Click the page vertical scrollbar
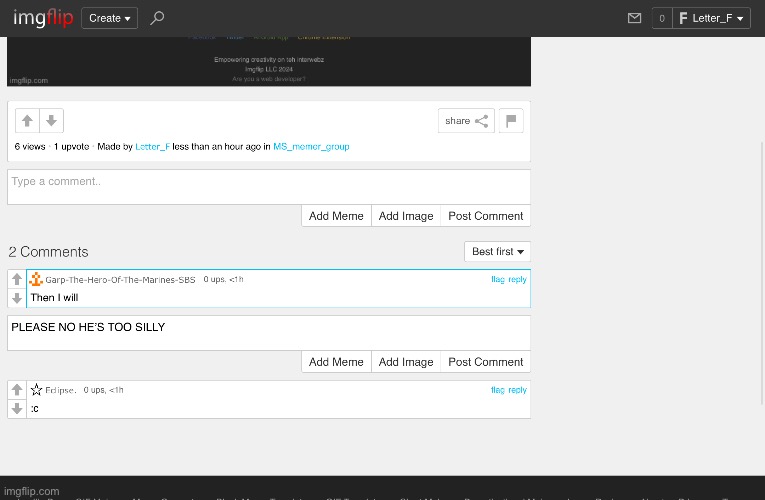Viewport: 765px width, 500px height. tap(763, 273)
